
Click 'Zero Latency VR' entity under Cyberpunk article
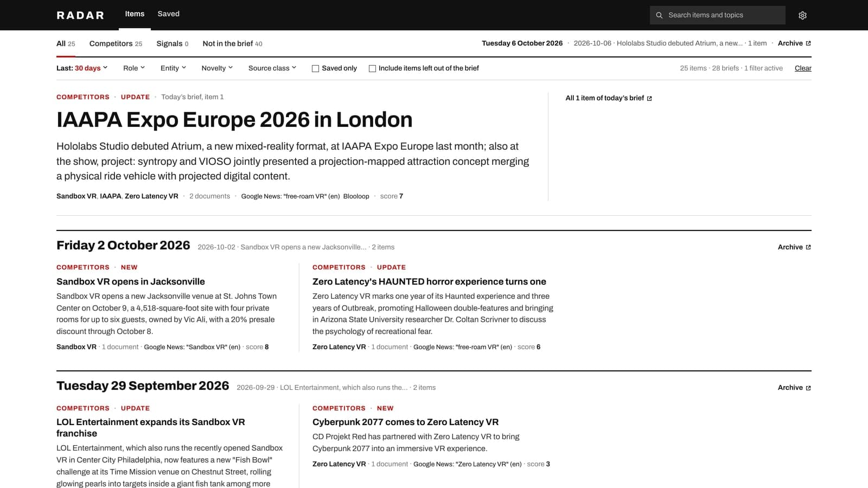pyautogui.click(x=339, y=464)
